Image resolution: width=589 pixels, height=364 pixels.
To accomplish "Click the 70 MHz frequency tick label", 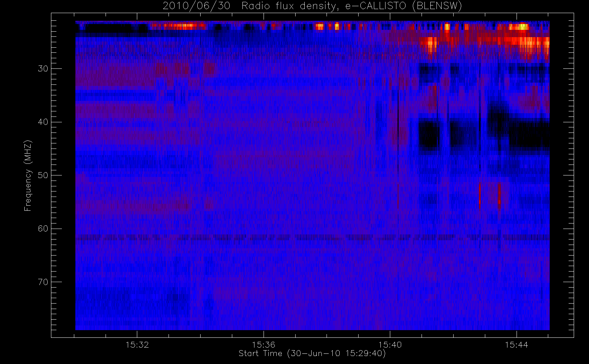I will 43,282.
